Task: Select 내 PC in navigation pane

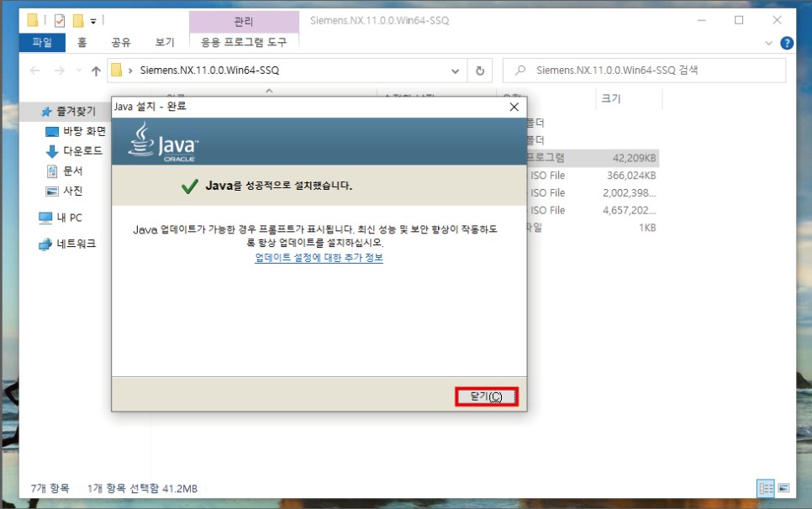Action: click(70, 218)
